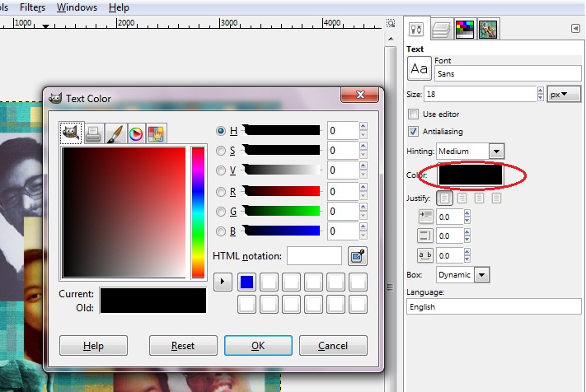
Task: Select left justify text alignment
Action: pos(444,198)
